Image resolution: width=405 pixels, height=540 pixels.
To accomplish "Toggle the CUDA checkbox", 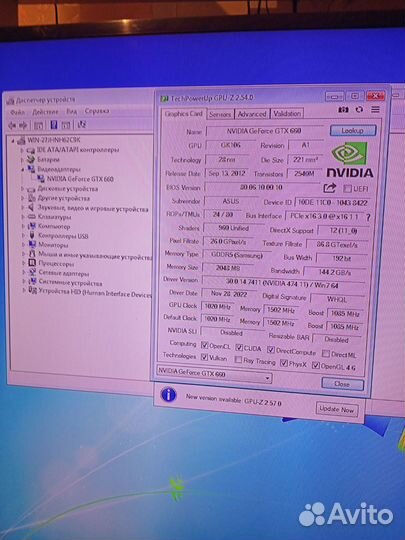I will (x=239, y=347).
